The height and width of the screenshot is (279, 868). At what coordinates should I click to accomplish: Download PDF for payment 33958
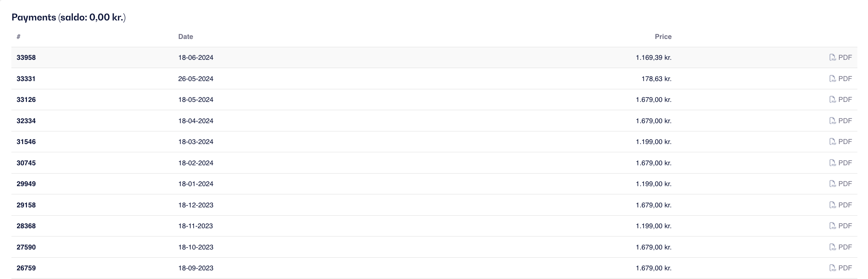click(840, 57)
